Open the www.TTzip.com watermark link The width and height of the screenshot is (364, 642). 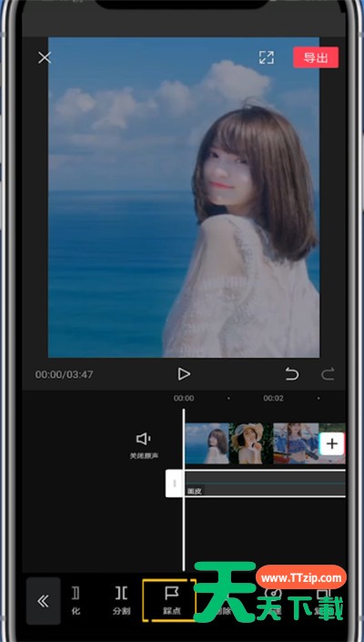click(301, 578)
